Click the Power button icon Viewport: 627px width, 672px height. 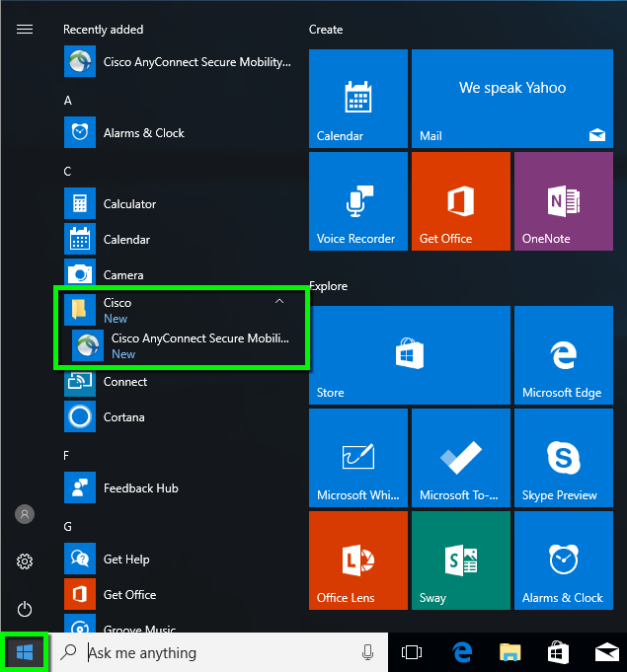click(x=25, y=609)
